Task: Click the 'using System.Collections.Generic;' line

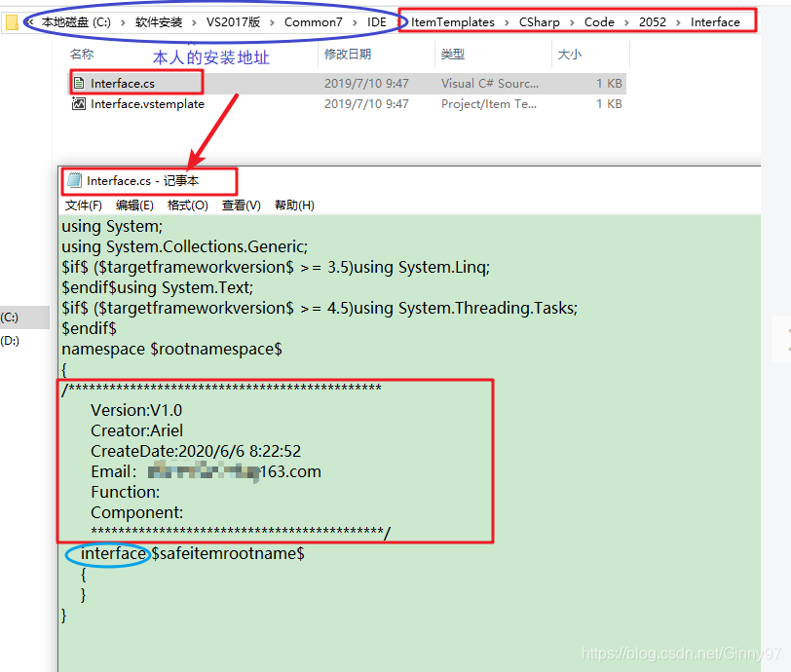Action: click(185, 246)
